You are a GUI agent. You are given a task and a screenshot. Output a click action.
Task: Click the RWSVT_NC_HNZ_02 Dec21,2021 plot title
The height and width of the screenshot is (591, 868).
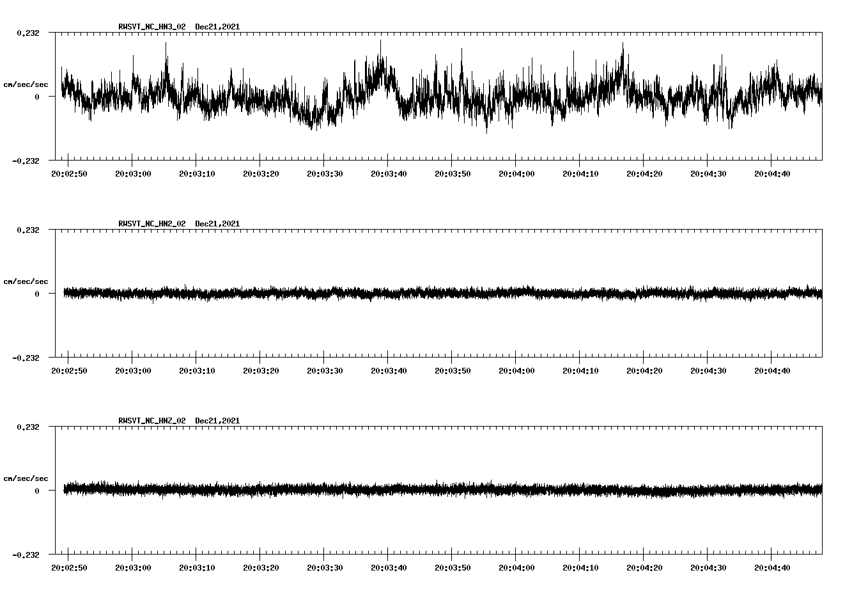point(179,421)
